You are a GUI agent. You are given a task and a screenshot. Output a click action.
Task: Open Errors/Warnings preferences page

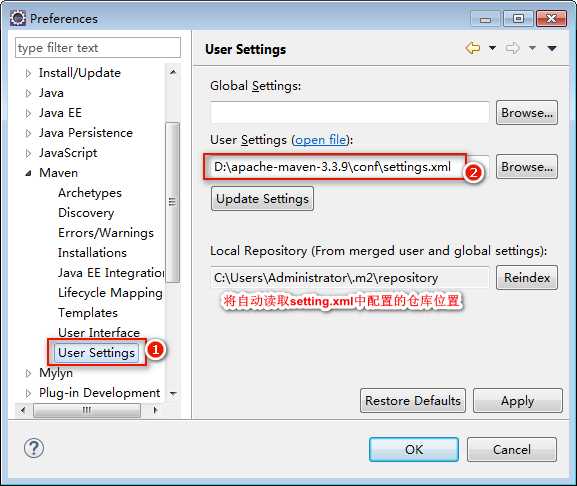tap(106, 233)
